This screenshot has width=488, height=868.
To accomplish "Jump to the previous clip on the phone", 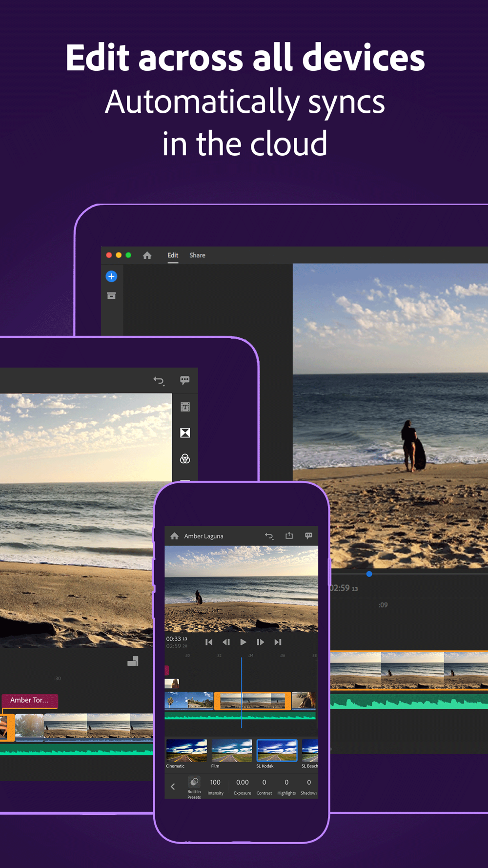I will 209,642.
